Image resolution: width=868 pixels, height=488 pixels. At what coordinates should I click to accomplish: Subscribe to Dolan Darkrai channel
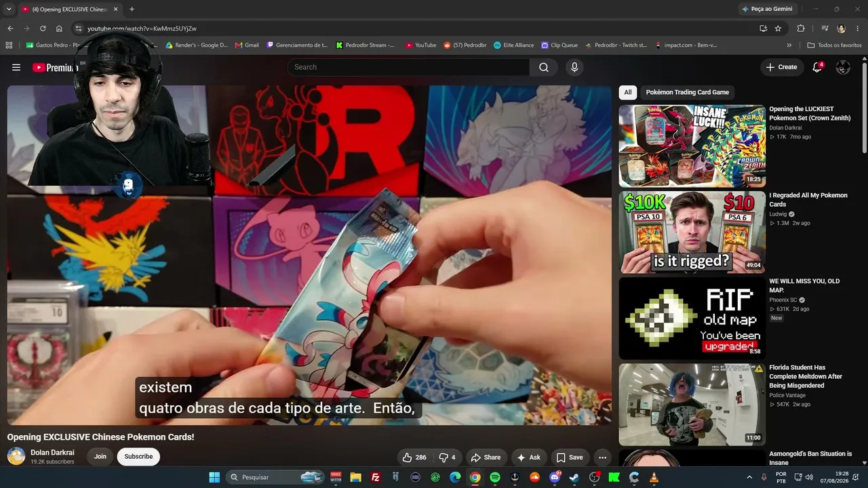click(138, 457)
